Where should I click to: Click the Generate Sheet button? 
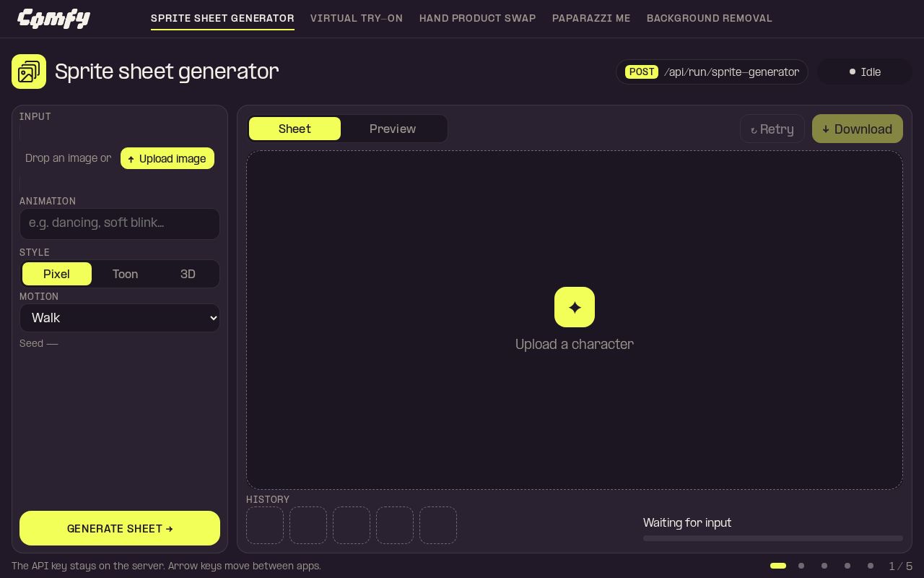[x=120, y=528]
